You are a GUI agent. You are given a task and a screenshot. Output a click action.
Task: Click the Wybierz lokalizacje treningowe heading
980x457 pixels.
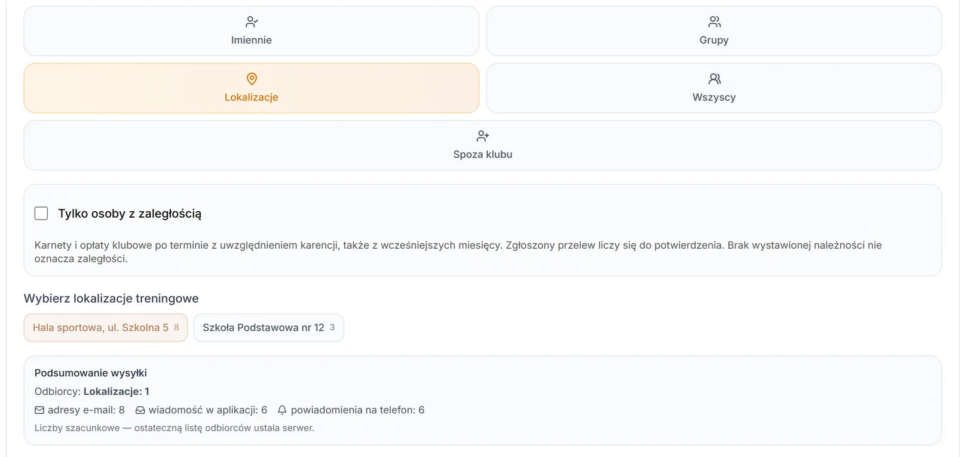(x=111, y=298)
